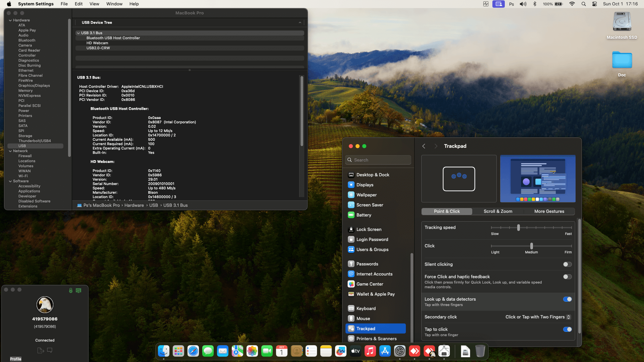
Task: Open Control Center in menu bar
Action: [594, 4]
